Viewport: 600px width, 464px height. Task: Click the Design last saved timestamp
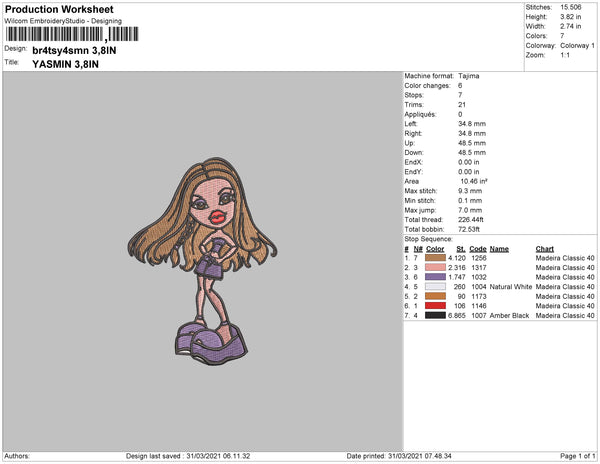point(188,456)
